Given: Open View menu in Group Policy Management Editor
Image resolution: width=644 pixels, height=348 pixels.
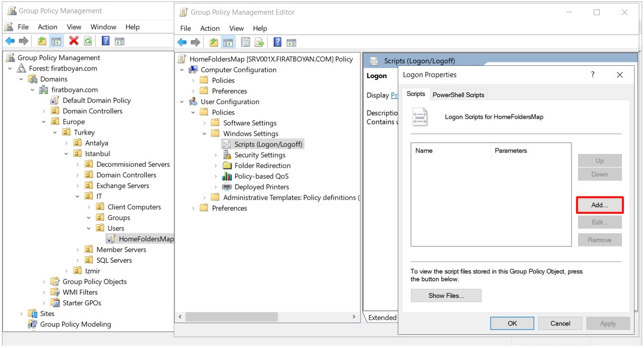Looking at the screenshot, I should (x=236, y=28).
